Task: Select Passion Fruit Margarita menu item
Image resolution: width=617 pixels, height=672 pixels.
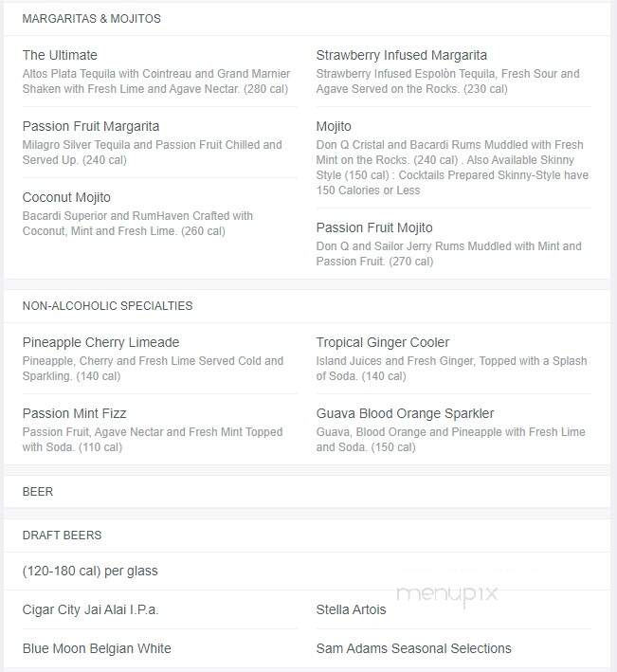Action: (x=91, y=126)
